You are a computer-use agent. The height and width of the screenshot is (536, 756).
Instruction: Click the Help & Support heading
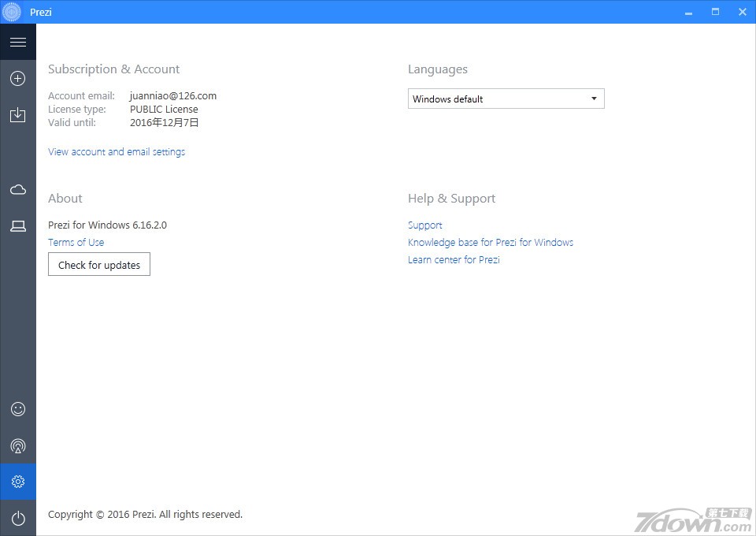coord(451,199)
